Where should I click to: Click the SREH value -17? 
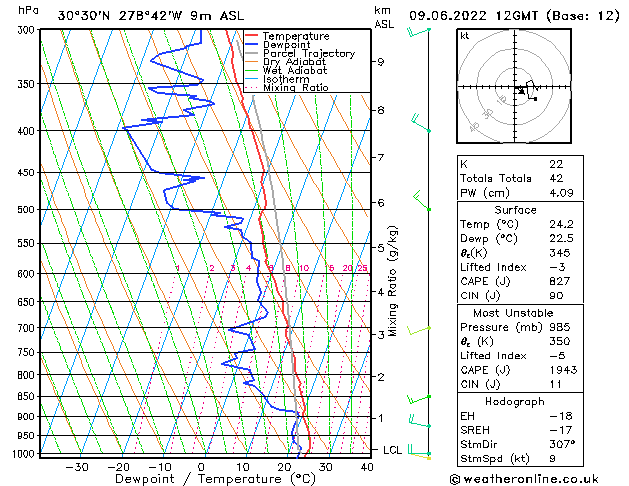[x=561, y=430]
